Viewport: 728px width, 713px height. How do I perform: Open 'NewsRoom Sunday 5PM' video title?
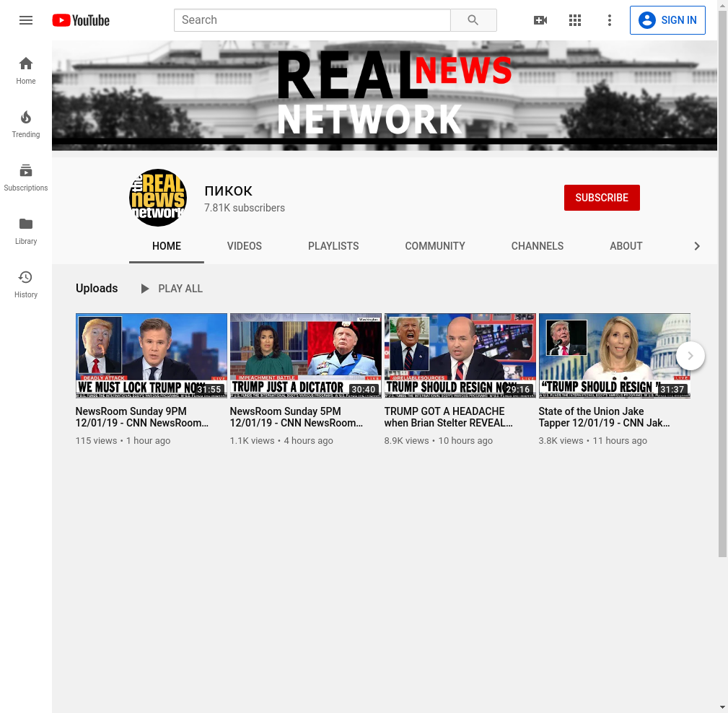(297, 417)
